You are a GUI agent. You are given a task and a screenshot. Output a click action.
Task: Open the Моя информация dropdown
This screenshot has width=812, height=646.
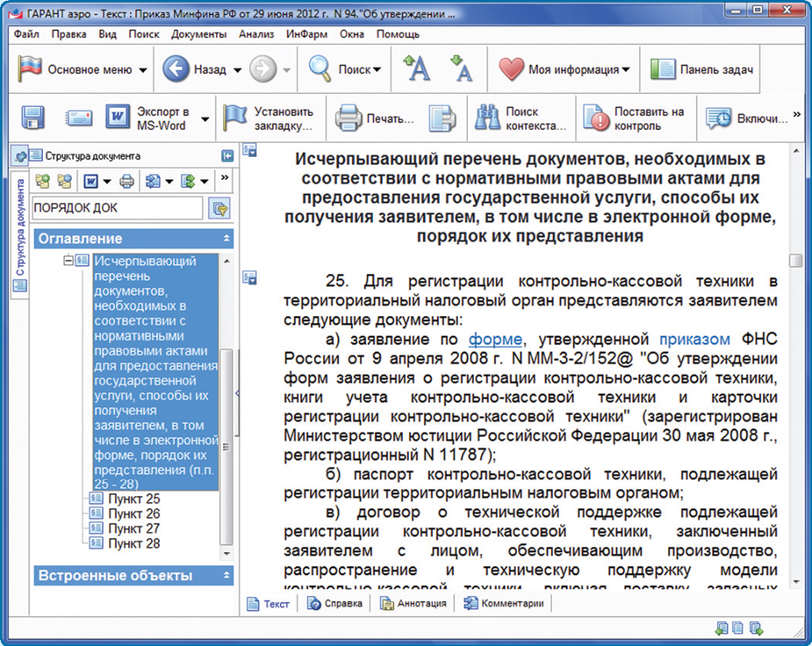(x=565, y=69)
